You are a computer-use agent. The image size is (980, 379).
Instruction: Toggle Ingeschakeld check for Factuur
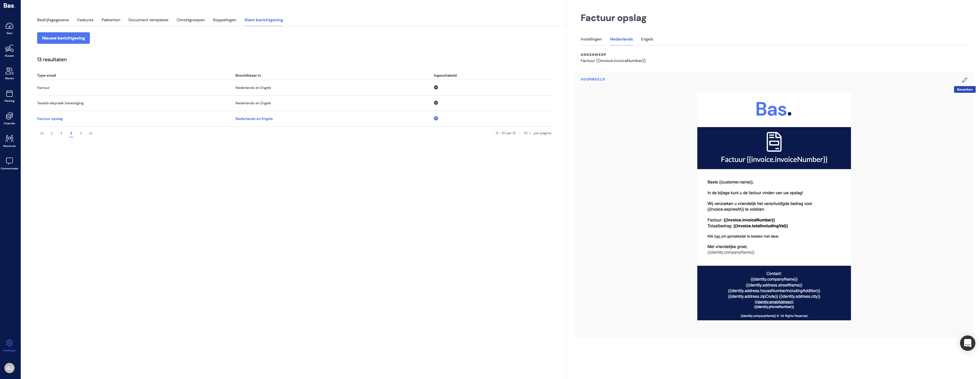click(x=436, y=88)
